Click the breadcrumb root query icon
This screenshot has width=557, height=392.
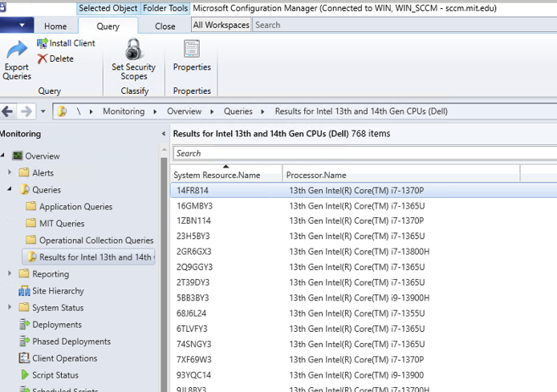62,111
